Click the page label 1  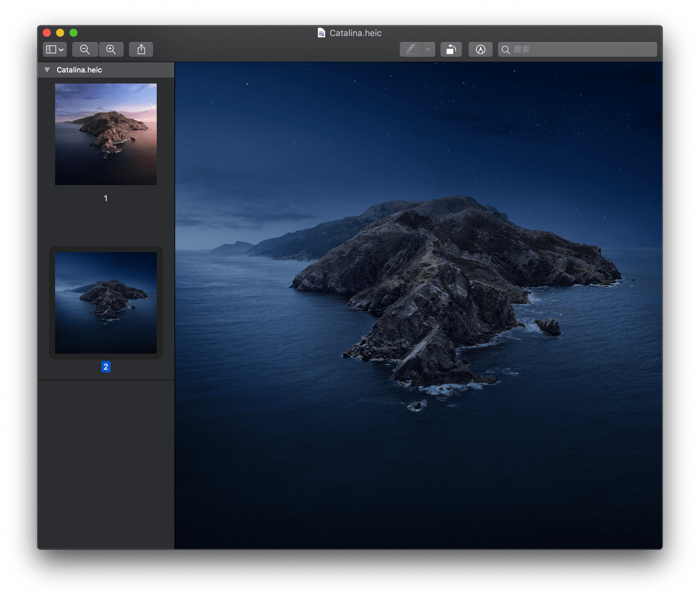click(x=106, y=198)
